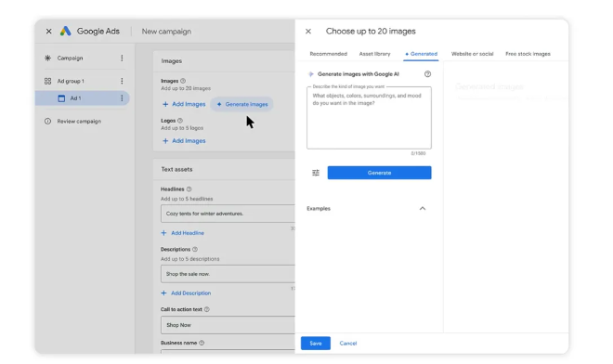Open Ad group 1 three-dot menu
The width and height of the screenshot is (613, 364).
point(122,81)
